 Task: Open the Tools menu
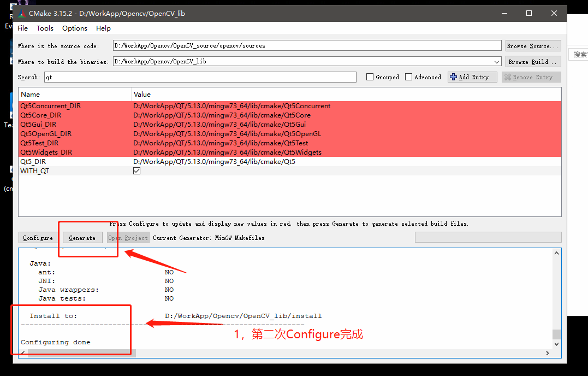pyautogui.click(x=45, y=28)
